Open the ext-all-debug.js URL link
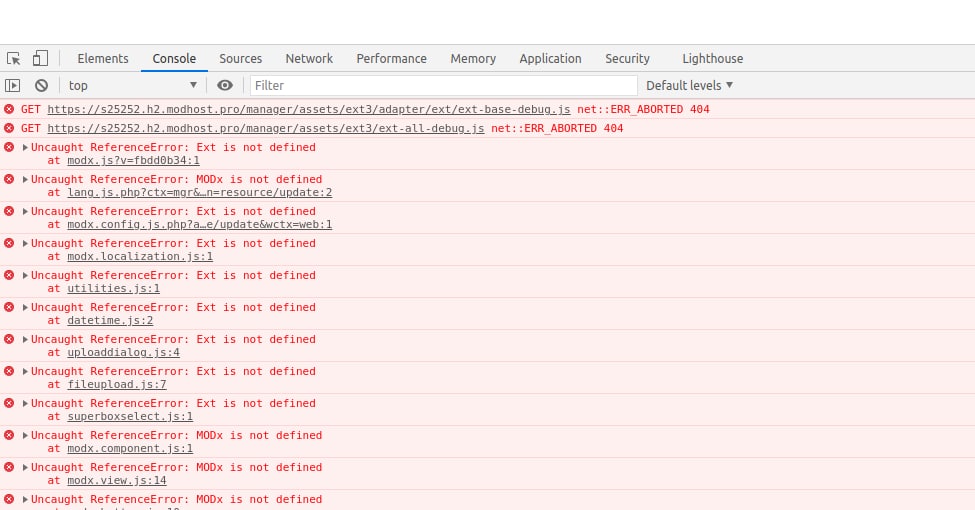Screen dimensions: 975x510 [x=266, y=129]
